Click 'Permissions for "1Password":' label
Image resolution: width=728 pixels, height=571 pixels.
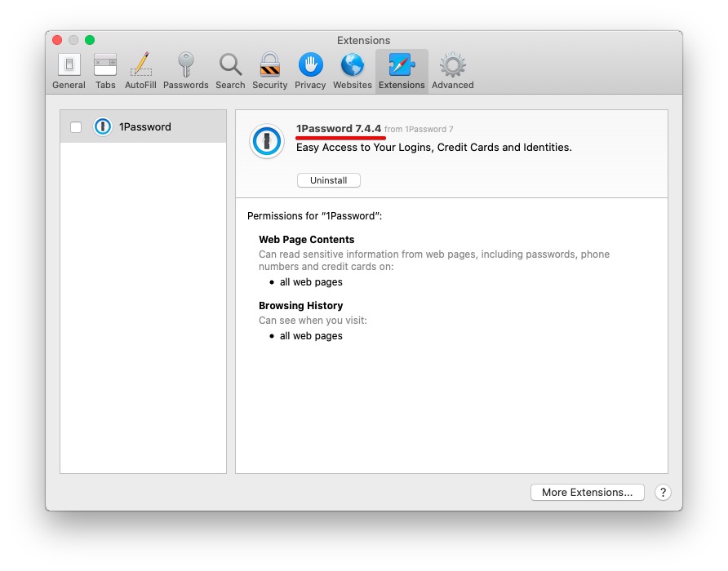(x=314, y=216)
